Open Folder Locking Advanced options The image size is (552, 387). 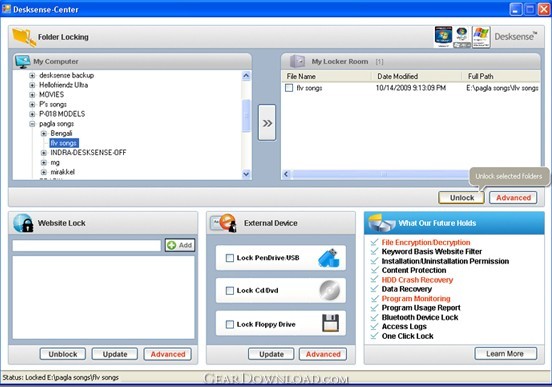click(x=513, y=198)
